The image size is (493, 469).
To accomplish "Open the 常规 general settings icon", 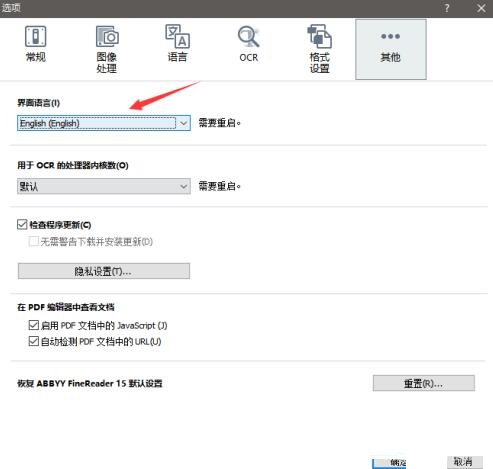I will (x=36, y=36).
